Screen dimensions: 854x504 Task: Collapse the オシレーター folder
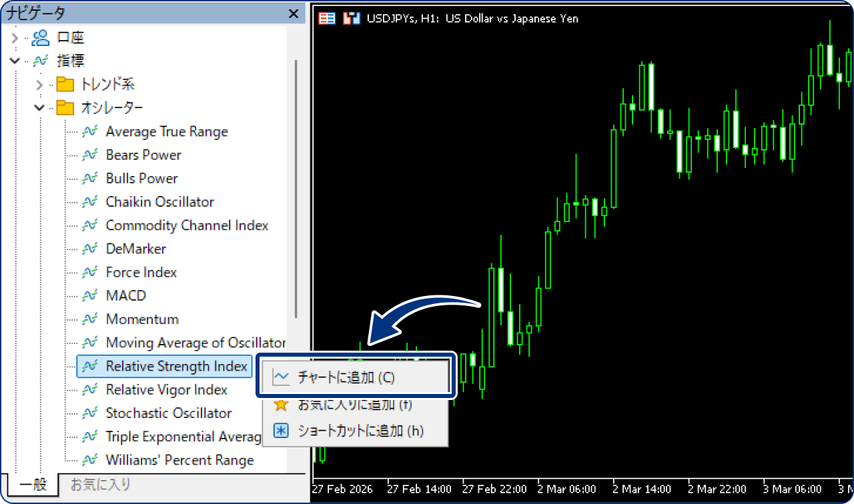pos(39,107)
